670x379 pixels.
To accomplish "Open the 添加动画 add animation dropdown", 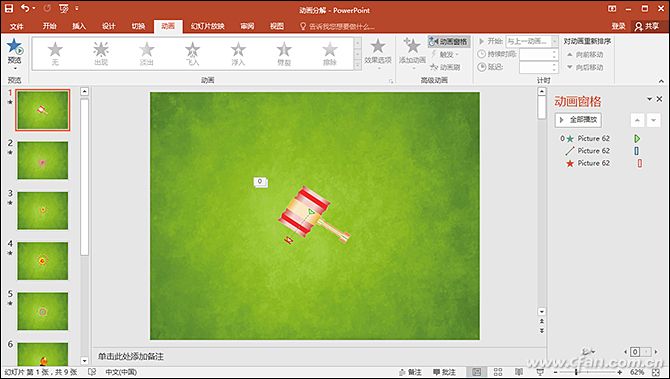I will [x=412, y=53].
